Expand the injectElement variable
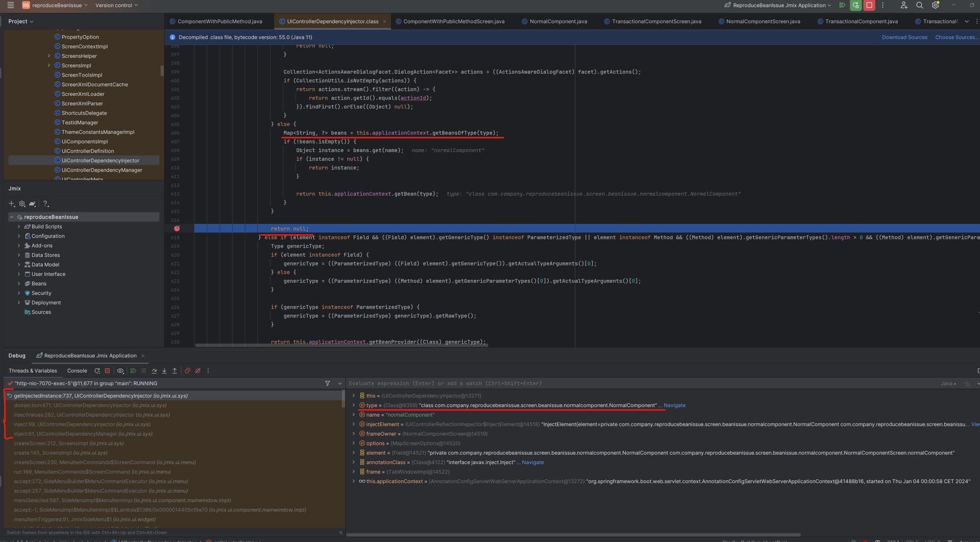 click(x=353, y=425)
